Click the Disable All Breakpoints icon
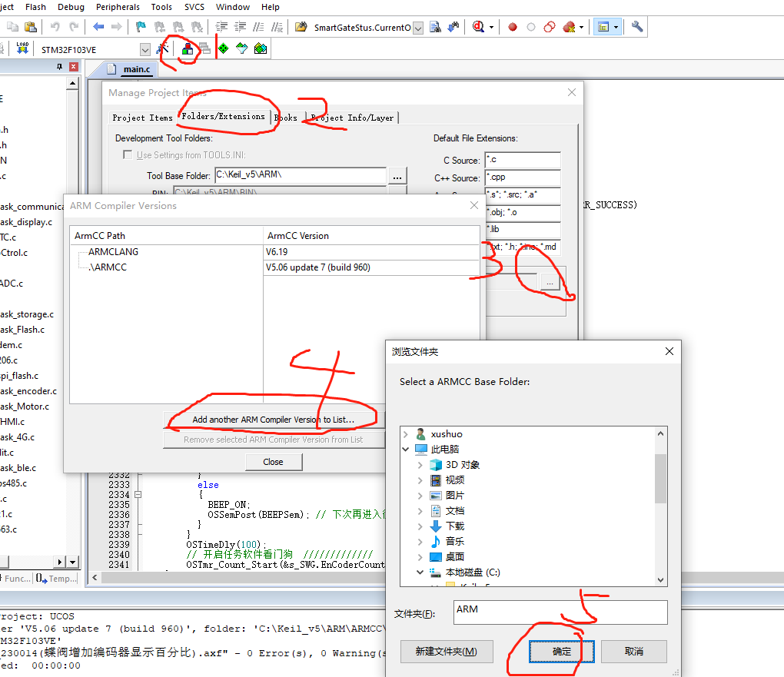The width and height of the screenshot is (784, 677). click(550, 27)
